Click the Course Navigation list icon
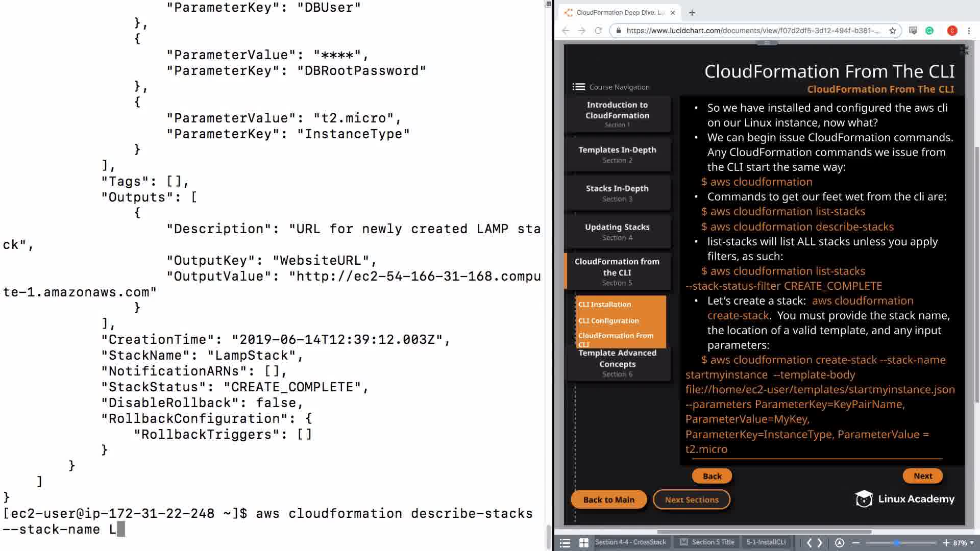The width and height of the screenshot is (980, 551). coord(578,87)
